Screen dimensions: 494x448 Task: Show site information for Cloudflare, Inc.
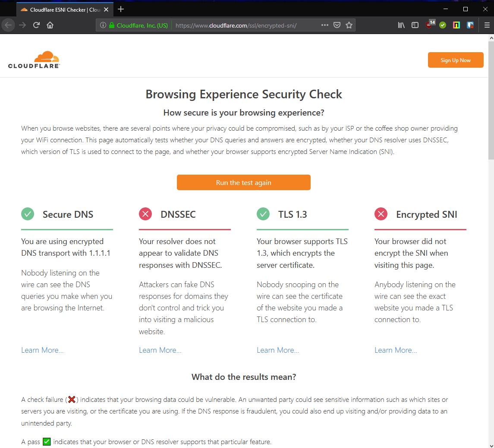[103, 25]
